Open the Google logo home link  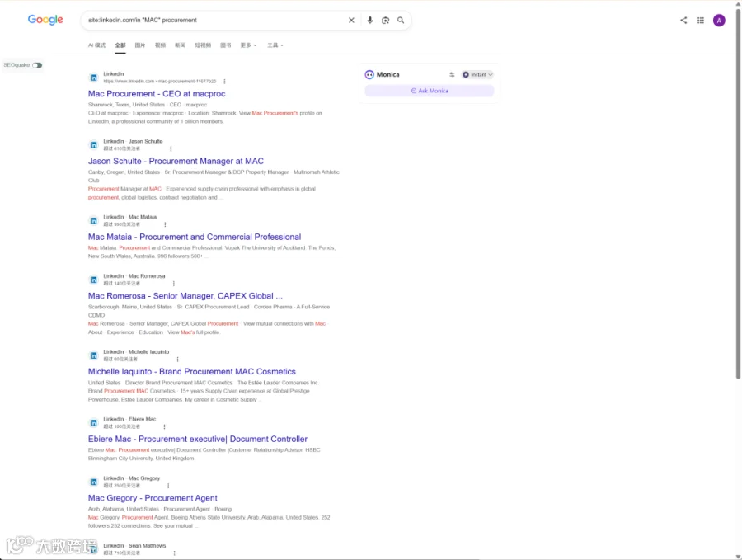click(x=45, y=20)
